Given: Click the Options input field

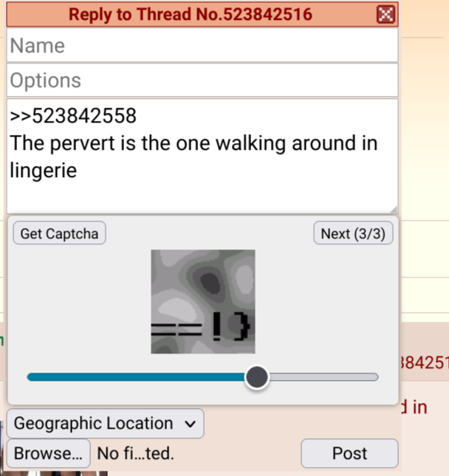Looking at the screenshot, I should pyautogui.click(x=202, y=80).
